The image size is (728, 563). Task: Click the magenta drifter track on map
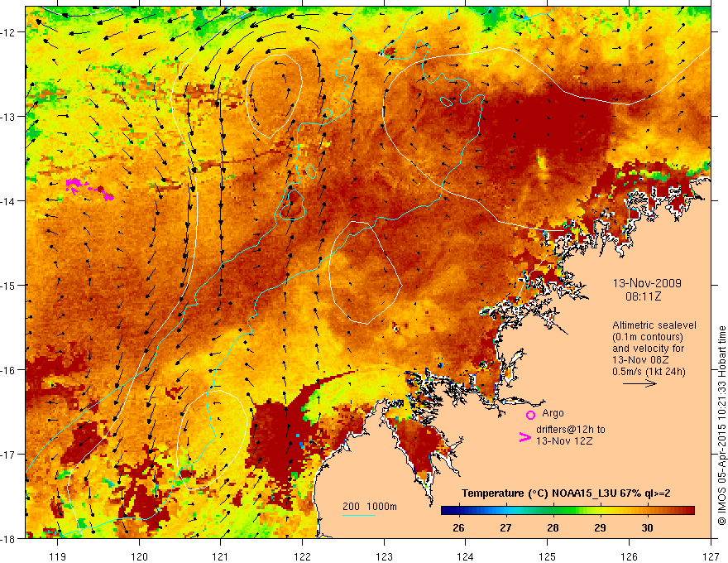pyautogui.click(x=89, y=189)
